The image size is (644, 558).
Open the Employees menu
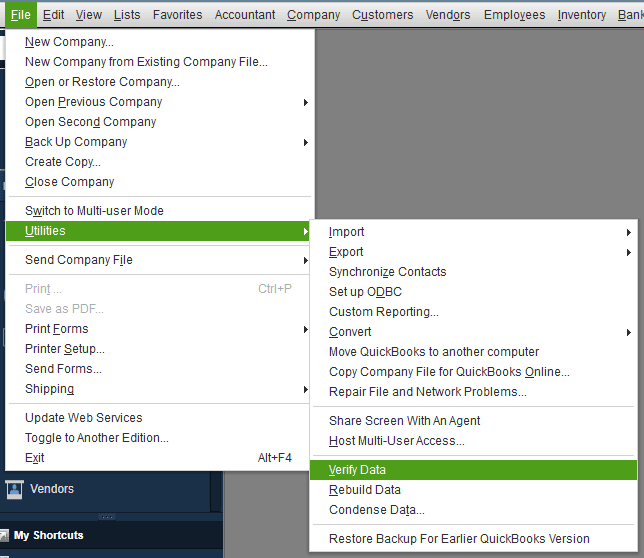click(x=514, y=15)
